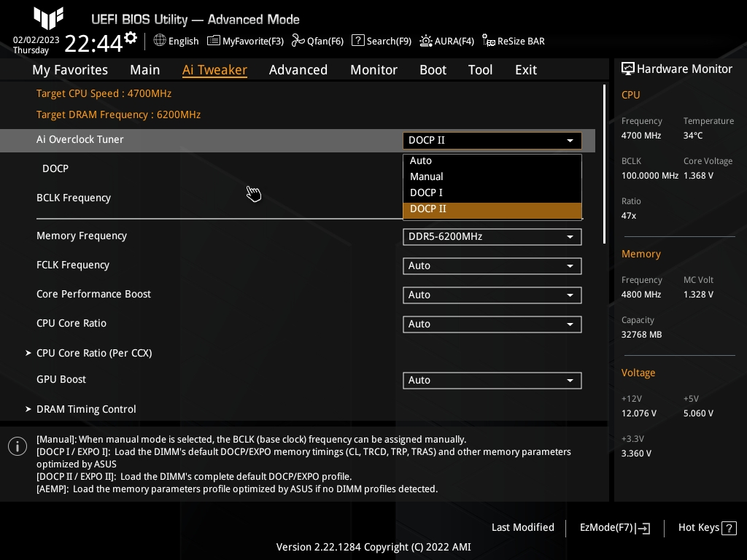Screen dimensions: 747x560
Task: Open AURA(F4) lighting icon
Action: coord(426,41)
